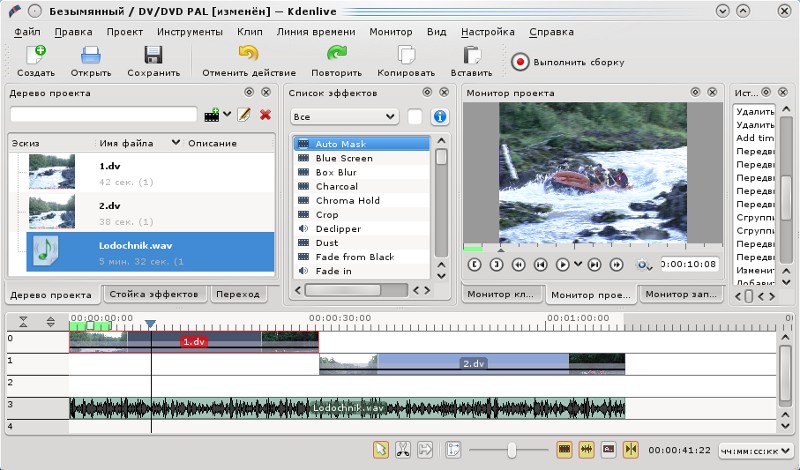
Task: Open the timecode format dropdown
Action: [756, 450]
